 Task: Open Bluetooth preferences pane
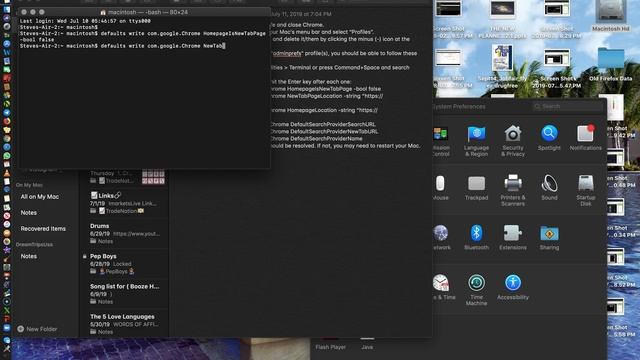click(x=476, y=238)
